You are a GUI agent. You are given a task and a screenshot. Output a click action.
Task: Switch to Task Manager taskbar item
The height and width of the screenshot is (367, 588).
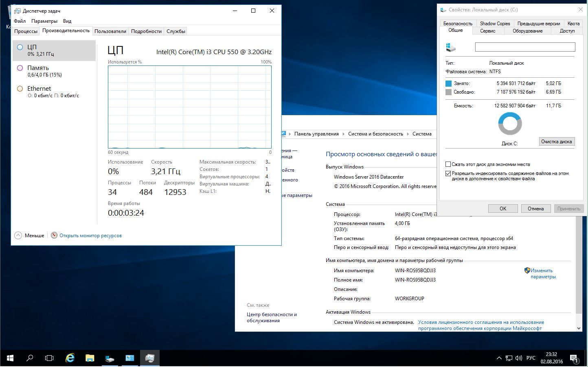pos(149,358)
